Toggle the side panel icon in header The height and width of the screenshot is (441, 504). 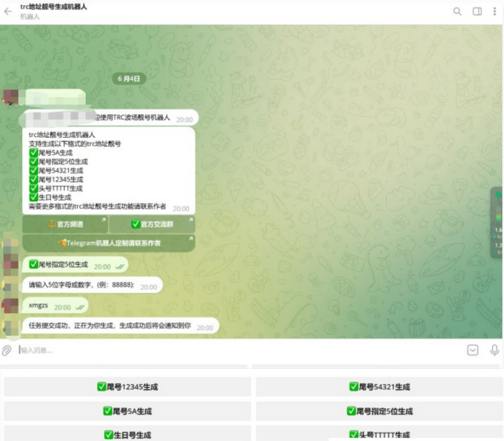[477, 11]
